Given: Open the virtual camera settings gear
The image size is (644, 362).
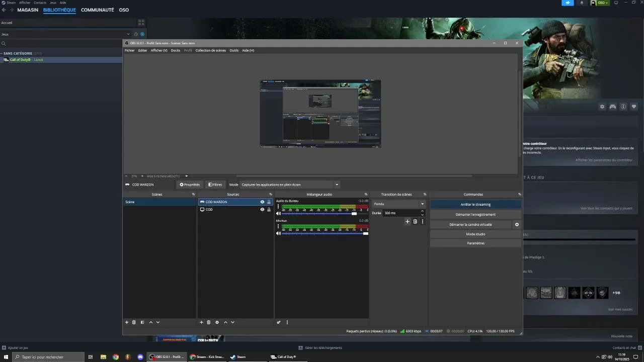Looking at the screenshot, I should 517,225.
